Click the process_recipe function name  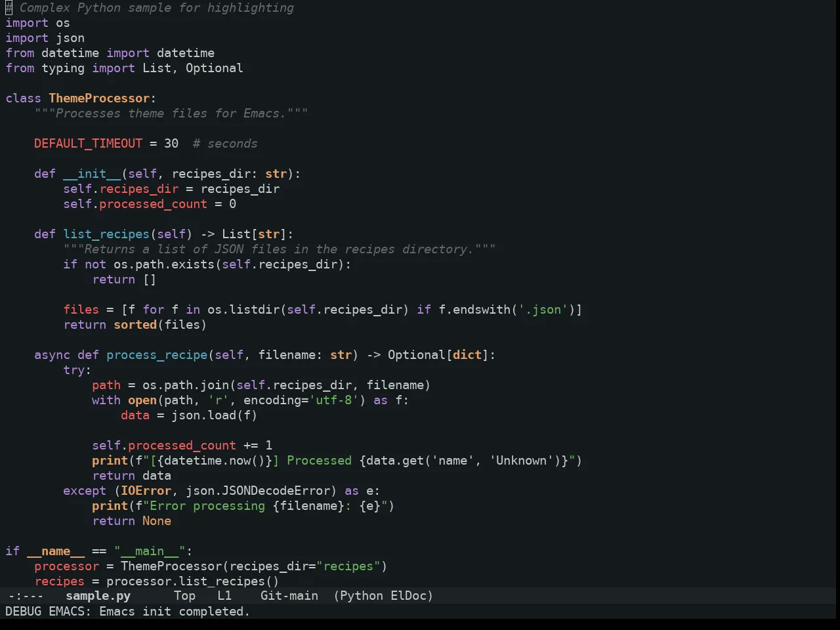coord(157,355)
